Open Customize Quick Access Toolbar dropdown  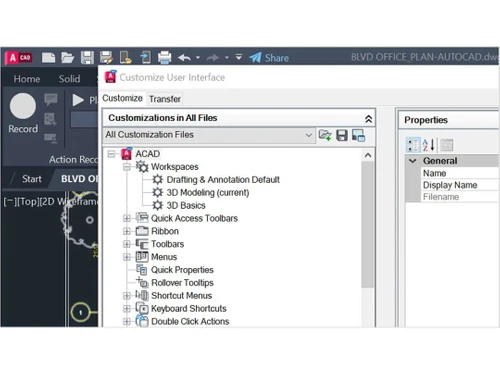(x=239, y=57)
